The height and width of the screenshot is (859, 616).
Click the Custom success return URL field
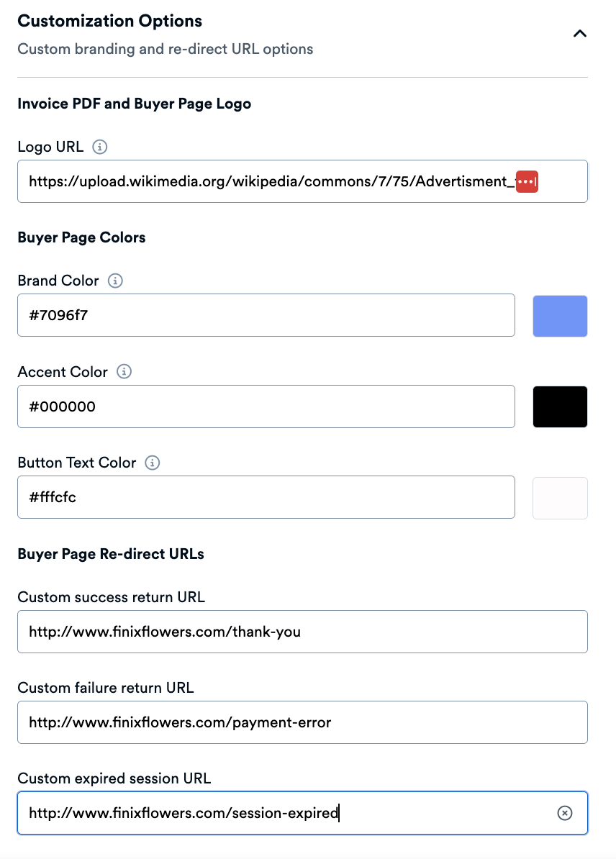(x=302, y=632)
